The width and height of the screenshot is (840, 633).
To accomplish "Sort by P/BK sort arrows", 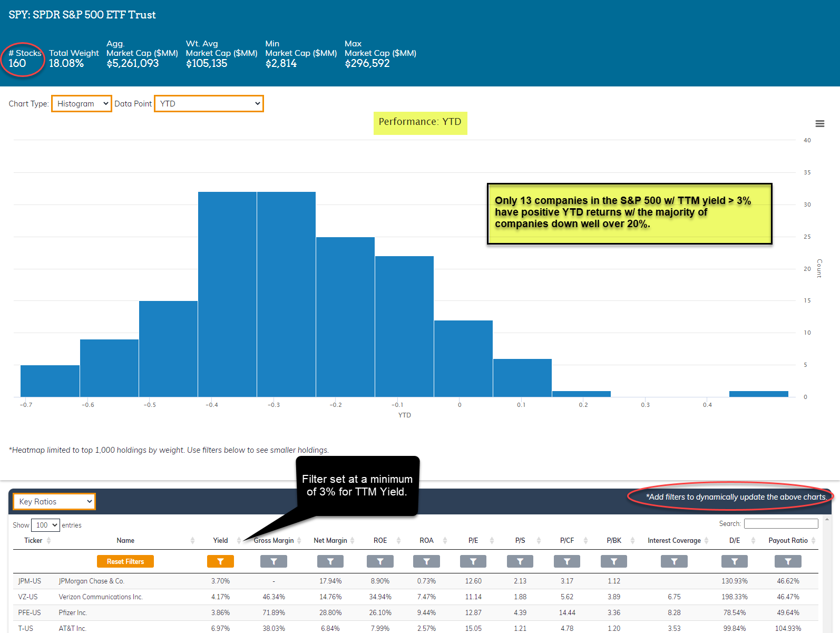I will coord(632,540).
